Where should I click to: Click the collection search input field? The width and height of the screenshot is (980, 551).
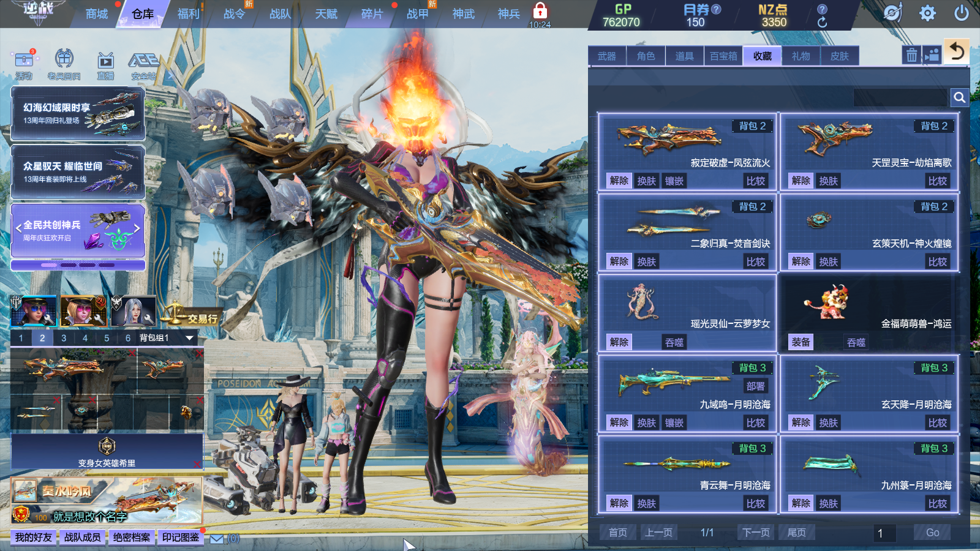[x=901, y=97]
